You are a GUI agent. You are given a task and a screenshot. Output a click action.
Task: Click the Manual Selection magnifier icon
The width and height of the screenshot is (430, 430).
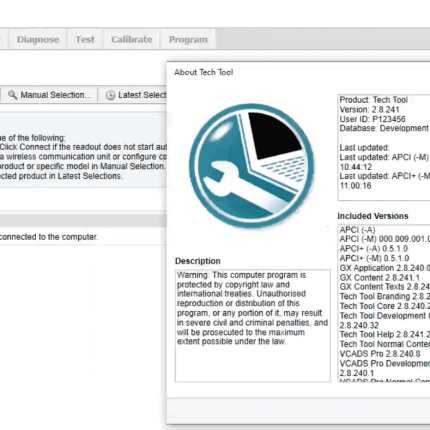[x=13, y=95]
